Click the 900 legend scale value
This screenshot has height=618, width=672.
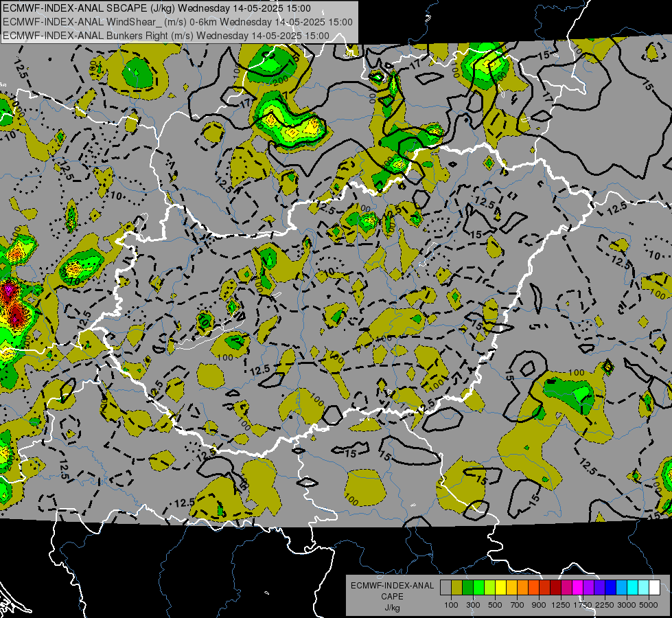click(x=539, y=605)
